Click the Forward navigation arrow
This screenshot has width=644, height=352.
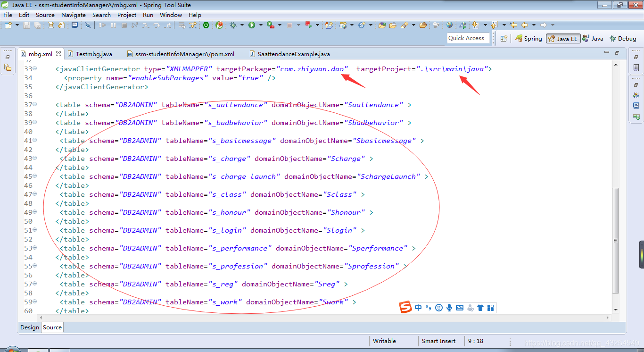click(543, 25)
